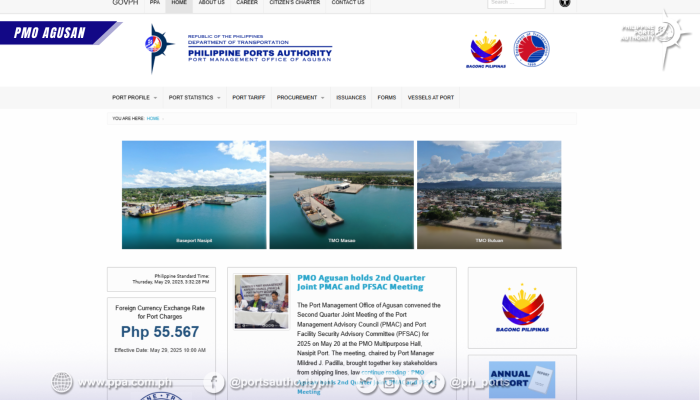Open the Contact Us page
This screenshot has height=400, width=700.
pos(348,3)
